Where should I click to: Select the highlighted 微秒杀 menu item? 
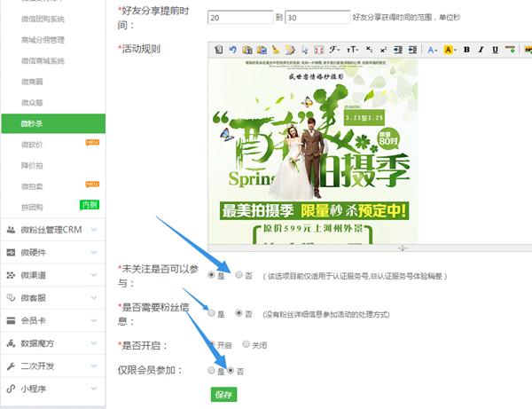click(x=53, y=123)
